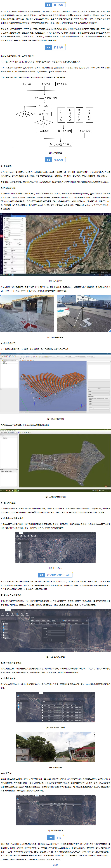The width and height of the screenshot is (111, 868).
Task: Click the 3.5数字乡村智慧平台集成 subsection heading
Action: coord(12,518)
